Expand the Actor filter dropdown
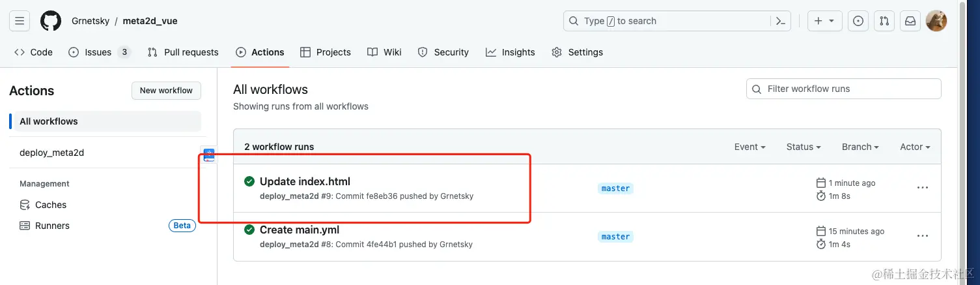The image size is (980, 285). [915, 147]
